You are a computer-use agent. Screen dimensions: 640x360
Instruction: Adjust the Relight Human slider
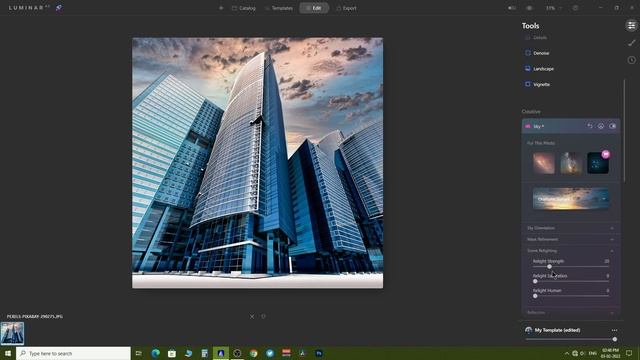click(535, 296)
